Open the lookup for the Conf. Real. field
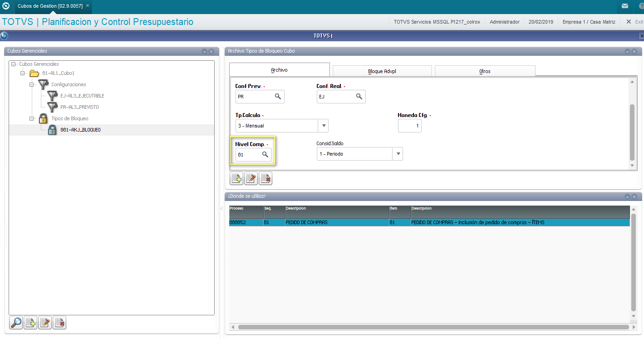This screenshot has height=338, width=644. [359, 97]
